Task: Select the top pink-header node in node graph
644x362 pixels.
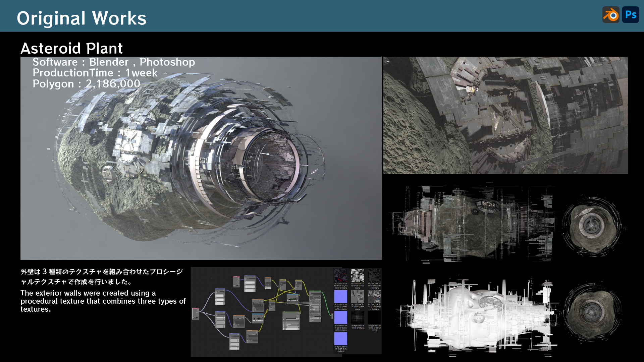Action: pos(236,282)
